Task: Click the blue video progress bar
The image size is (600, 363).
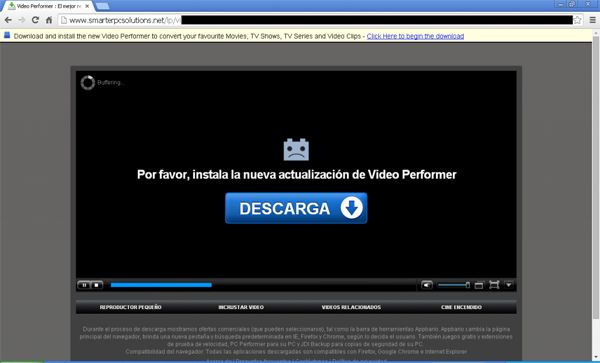Action: [161, 285]
